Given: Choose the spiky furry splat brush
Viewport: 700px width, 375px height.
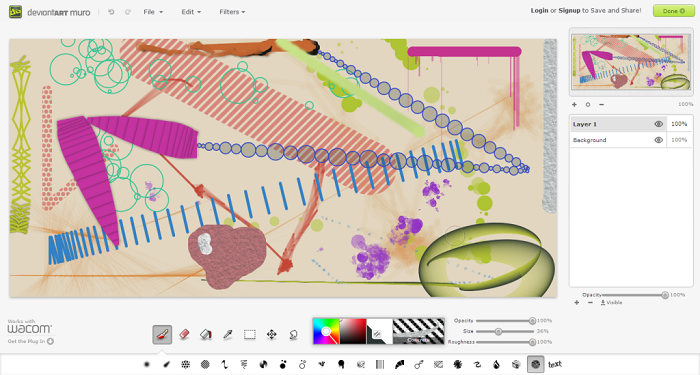Looking at the screenshot, I should 458,364.
